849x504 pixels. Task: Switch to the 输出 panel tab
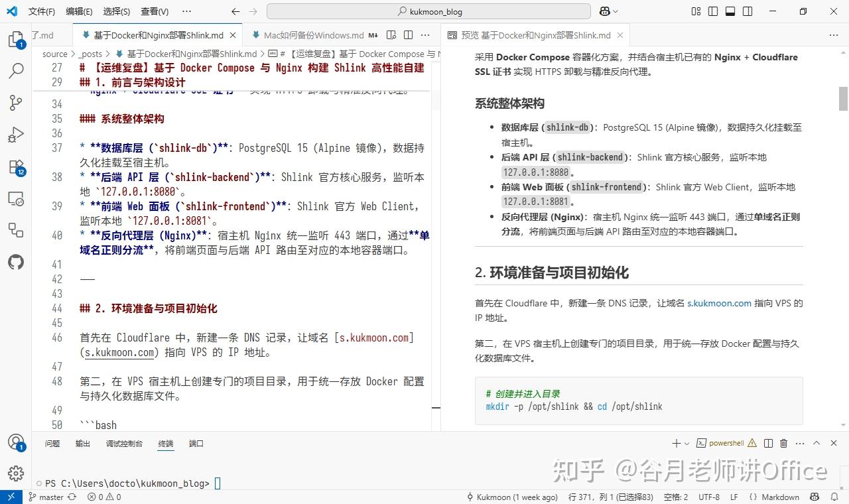[x=83, y=444]
